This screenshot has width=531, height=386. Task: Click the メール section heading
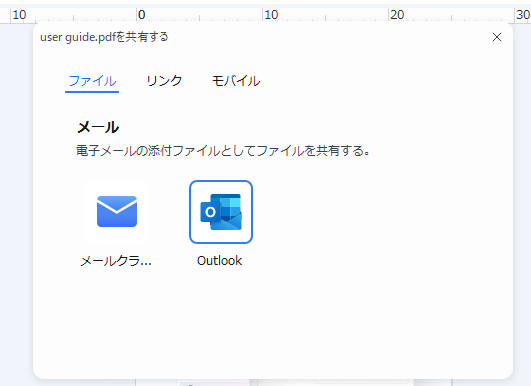point(98,127)
